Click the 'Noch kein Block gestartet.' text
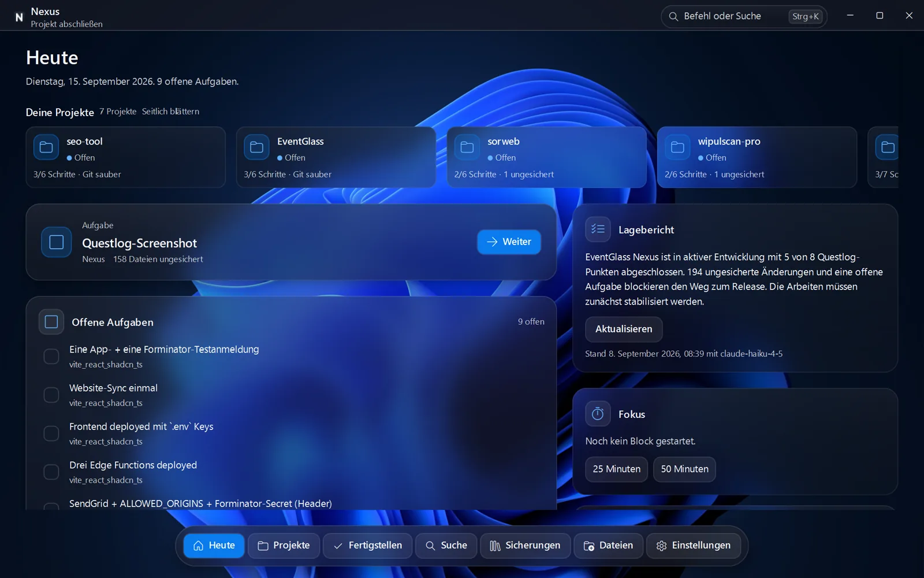The image size is (924, 578). [640, 441]
